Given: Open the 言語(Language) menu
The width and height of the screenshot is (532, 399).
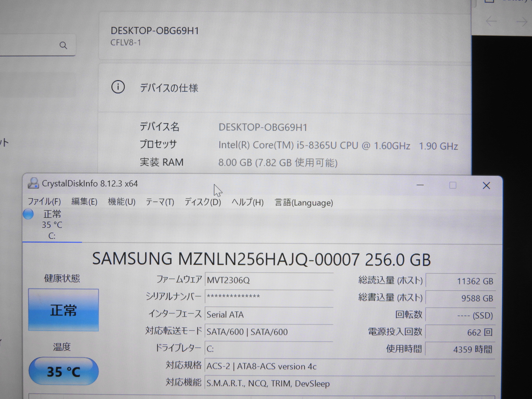Looking at the screenshot, I should [304, 203].
